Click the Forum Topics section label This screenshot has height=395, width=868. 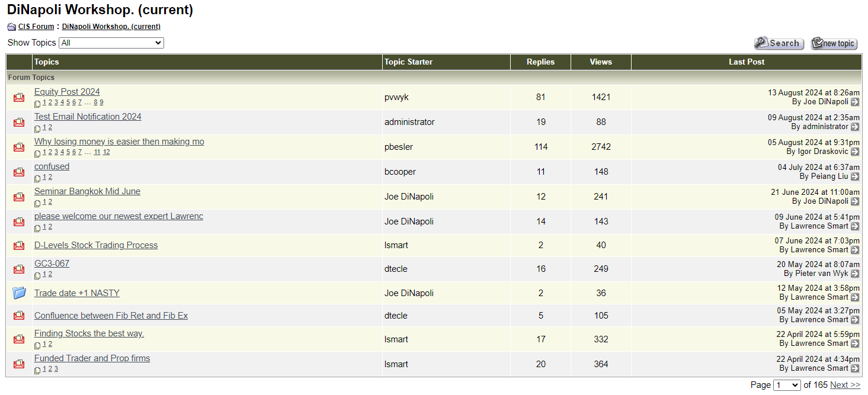(31, 78)
